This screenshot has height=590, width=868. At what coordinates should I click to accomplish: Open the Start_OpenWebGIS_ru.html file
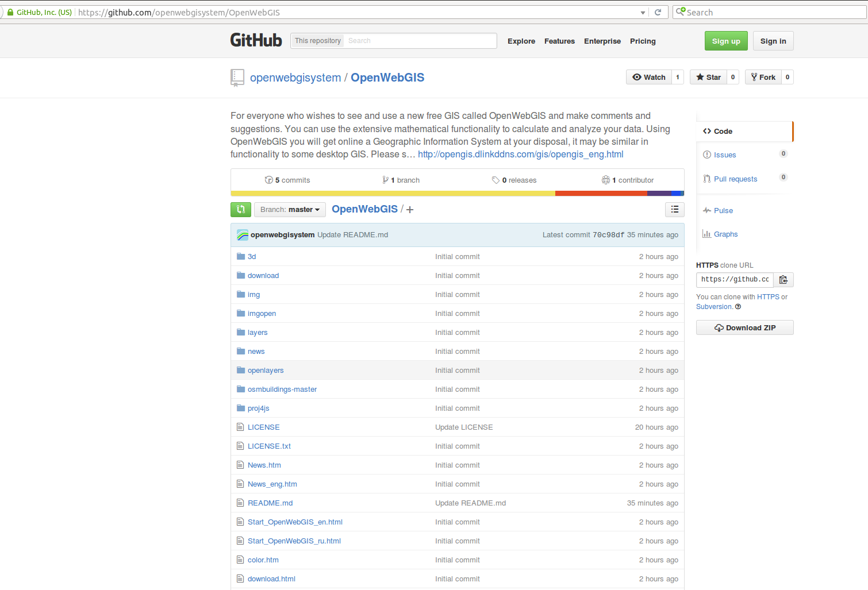tap(294, 541)
